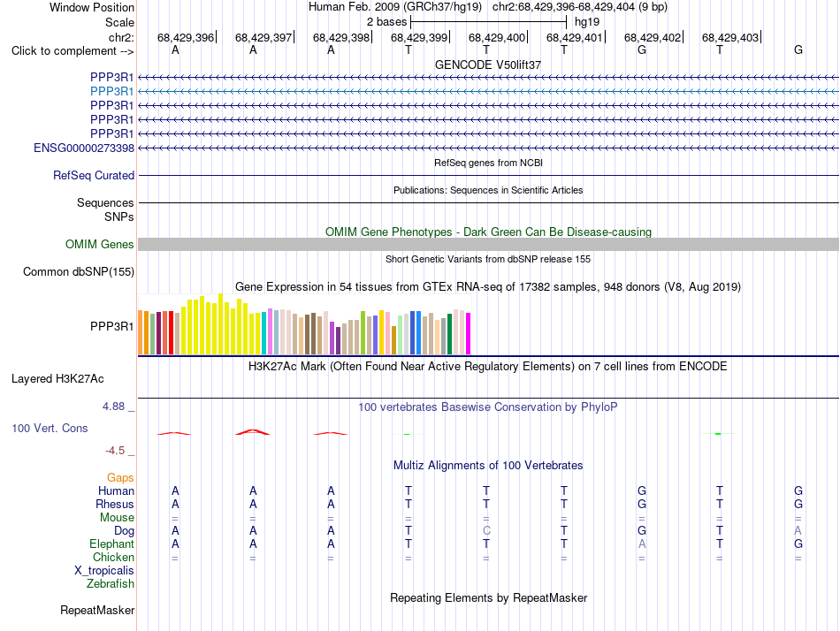Click the green OMIM Gene Phenotypes title

pyautogui.click(x=488, y=232)
